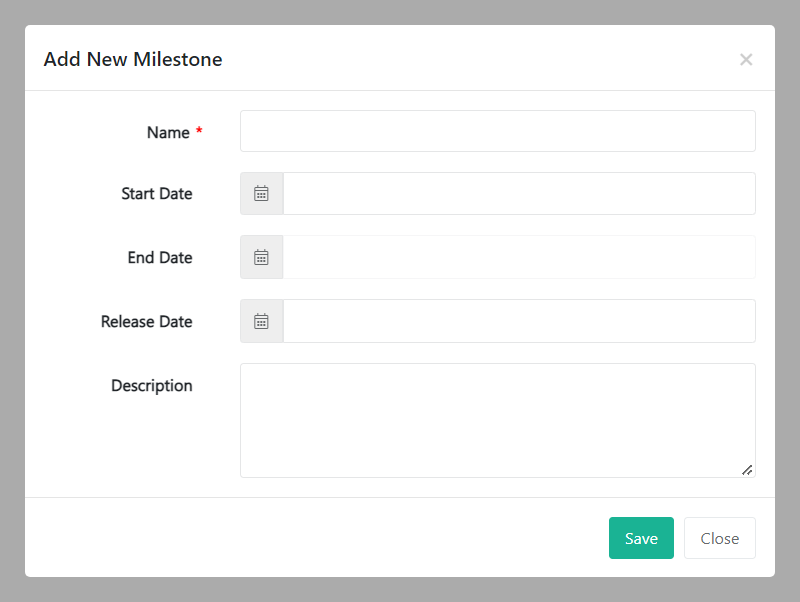Click the Start Date label

(157, 194)
